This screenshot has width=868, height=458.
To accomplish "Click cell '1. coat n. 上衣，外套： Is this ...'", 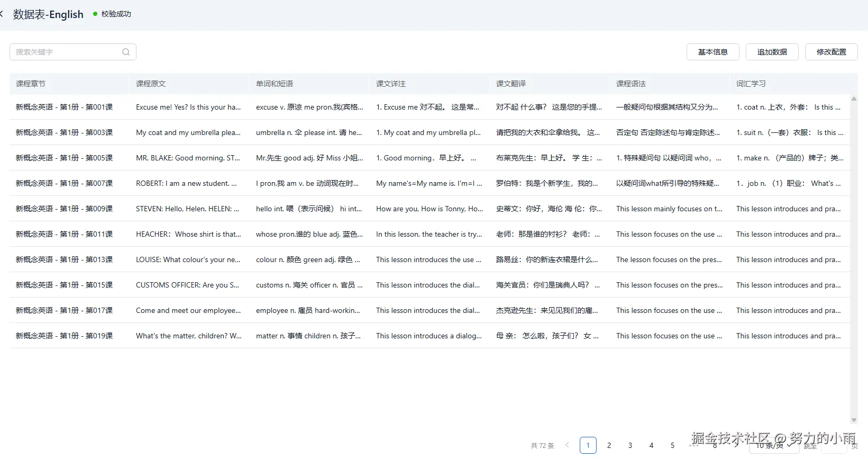I will pyautogui.click(x=788, y=107).
